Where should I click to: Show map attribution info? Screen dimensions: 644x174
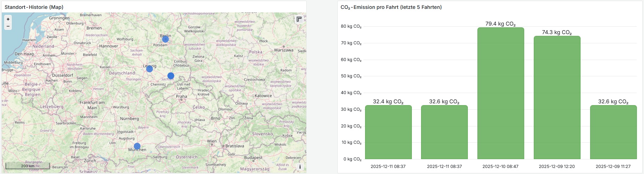[x=300, y=167]
